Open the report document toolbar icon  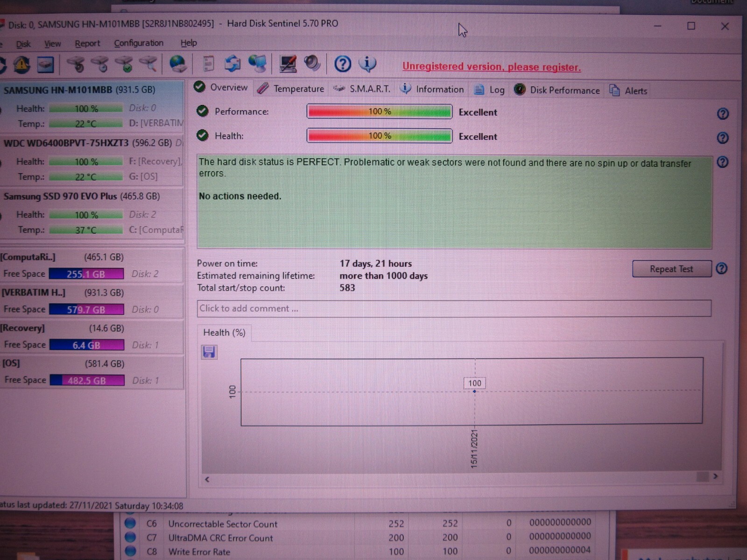tap(209, 64)
